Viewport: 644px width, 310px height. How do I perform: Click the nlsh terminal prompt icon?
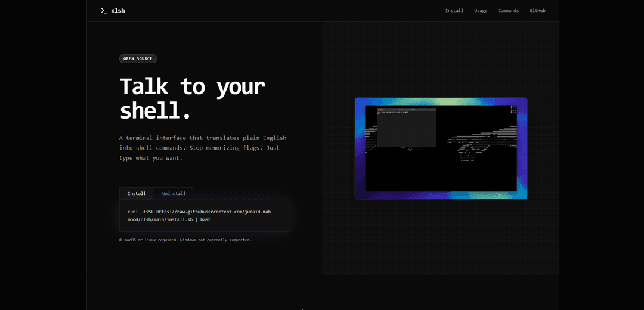click(x=104, y=11)
